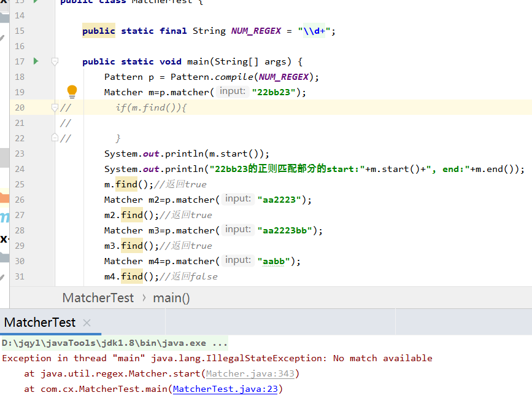The image size is (532, 414).
Task: Click the green run arrow beside main method
Action: coord(36,61)
